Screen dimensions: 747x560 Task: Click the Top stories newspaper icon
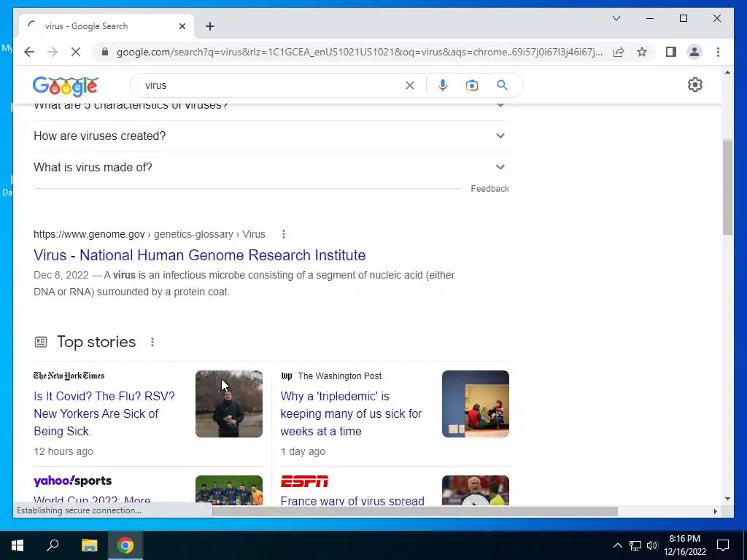(x=41, y=342)
